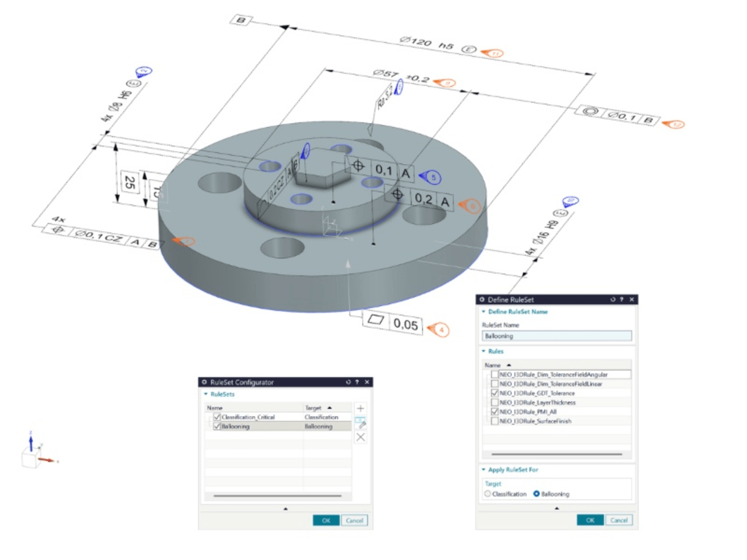Viewport: 747px width, 560px height.
Task: Click collapse arrow above RuleSet Configurator buttons
Action: pyautogui.click(x=286, y=509)
